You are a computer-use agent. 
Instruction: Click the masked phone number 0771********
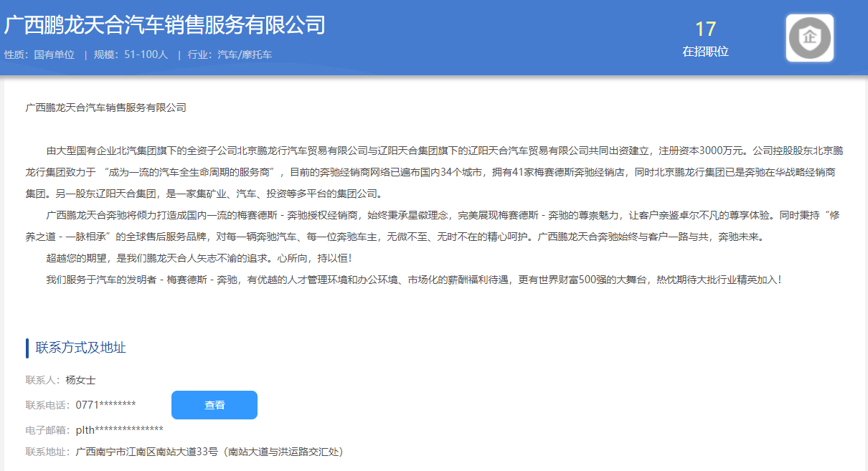(x=106, y=405)
